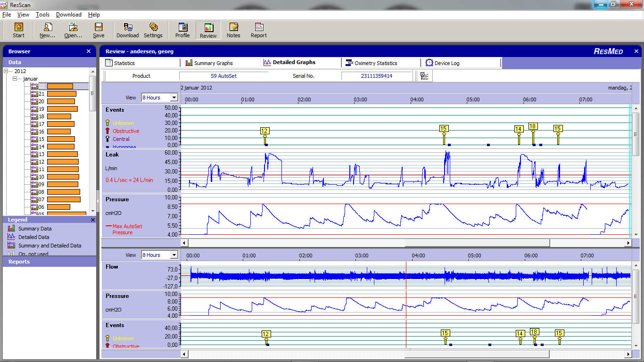Open the View menu
Image resolution: width=644 pixels, height=362 pixels.
coord(23,15)
